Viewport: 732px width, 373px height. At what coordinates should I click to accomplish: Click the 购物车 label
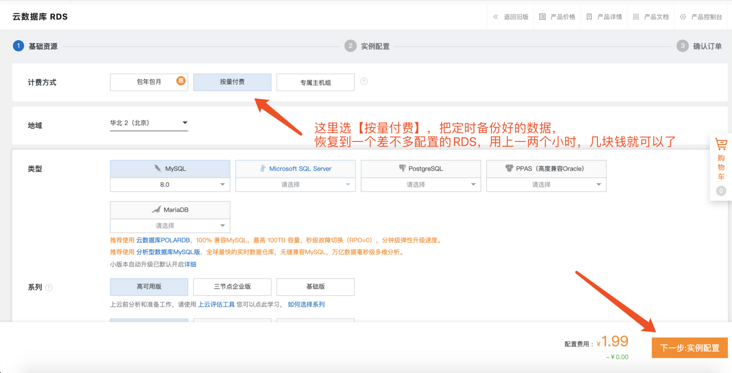pos(721,167)
